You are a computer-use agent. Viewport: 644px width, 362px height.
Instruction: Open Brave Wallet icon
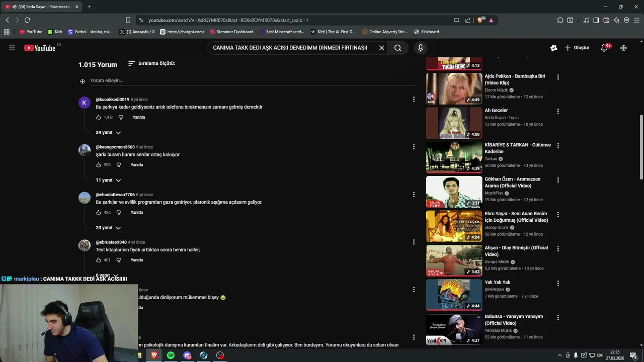[x=606, y=20]
